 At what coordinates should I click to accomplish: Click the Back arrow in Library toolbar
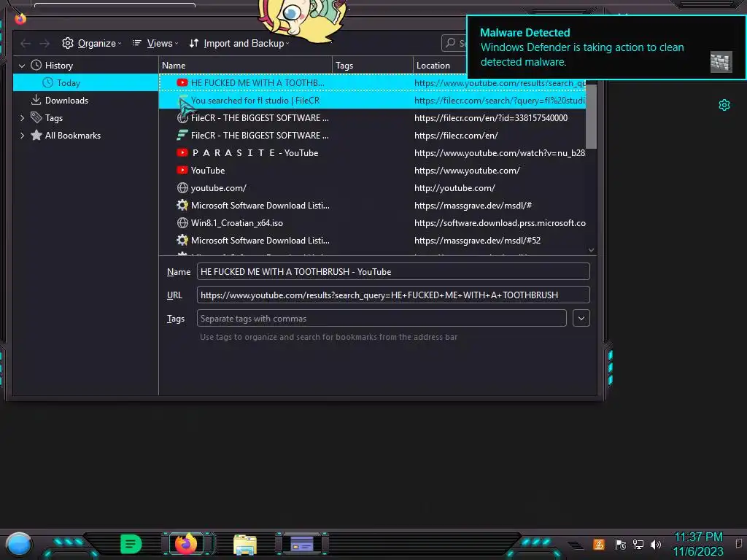pos(26,43)
